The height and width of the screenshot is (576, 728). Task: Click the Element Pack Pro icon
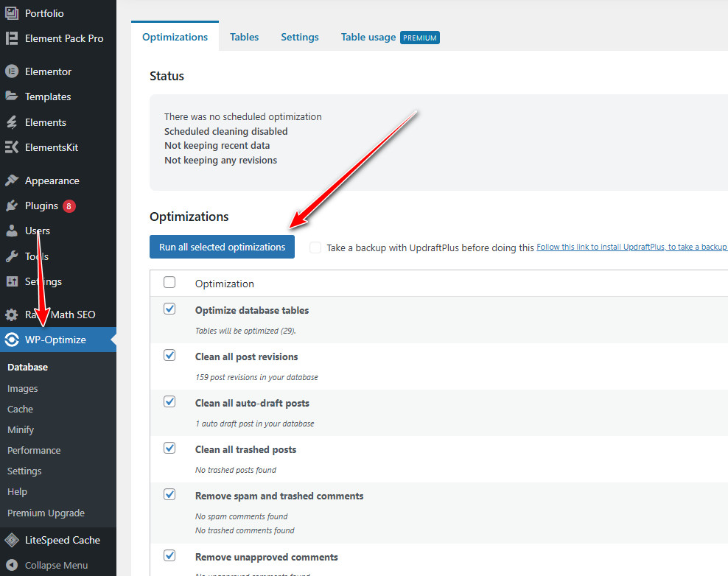(x=12, y=38)
